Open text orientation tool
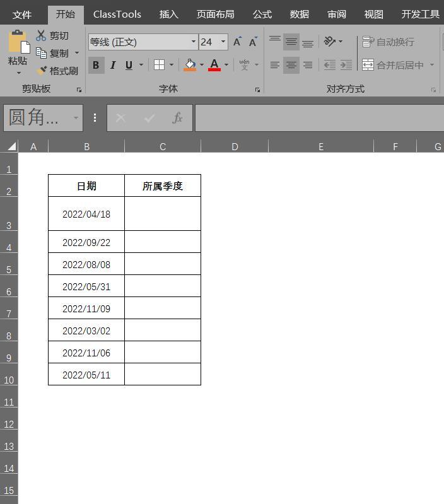 click(330, 42)
